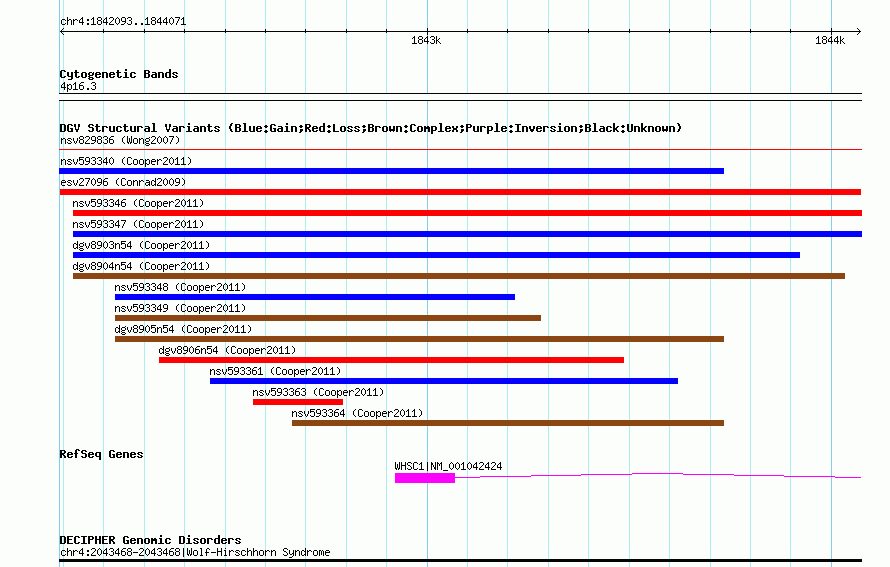Click the nsv593364 brown complex bar
Image resolution: width=890 pixels, height=567 pixels.
[x=507, y=423]
